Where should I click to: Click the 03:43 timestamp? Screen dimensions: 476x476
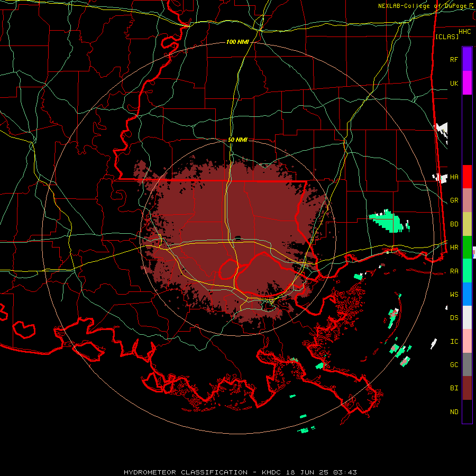coord(346,472)
